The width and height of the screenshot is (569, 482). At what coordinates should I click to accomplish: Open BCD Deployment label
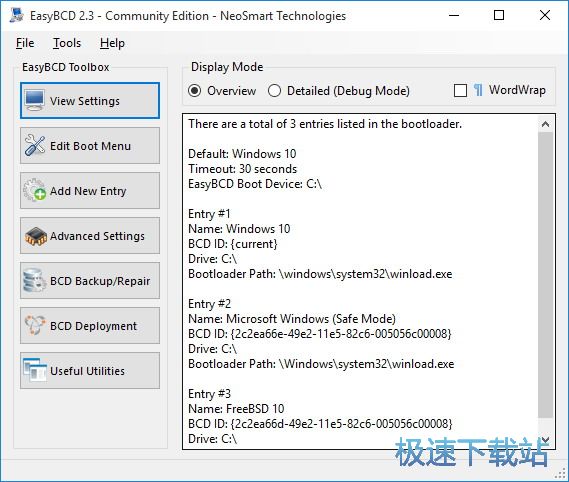click(x=94, y=326)
